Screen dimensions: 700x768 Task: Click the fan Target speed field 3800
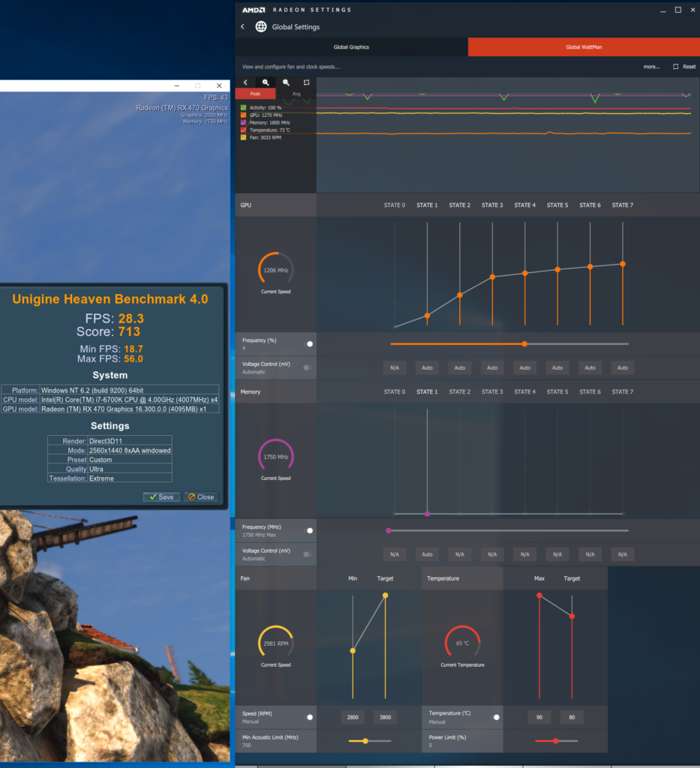tap(386, 717)
